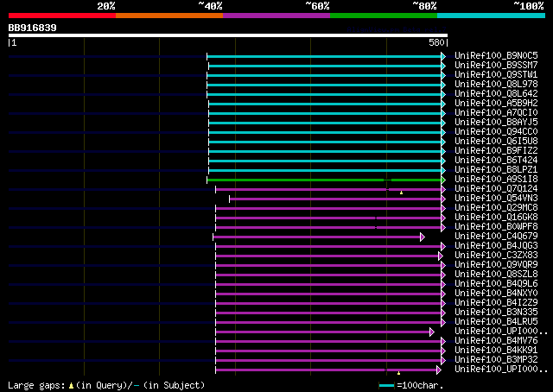The height and width of the screenshot is (392, 553).
Task: Click the green alignment bar for A9S1I8
Action: 324,180
